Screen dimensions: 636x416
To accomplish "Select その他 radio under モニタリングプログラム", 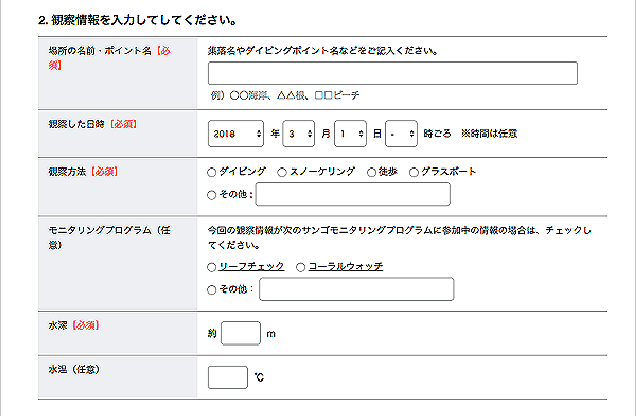I will point(211,290).
